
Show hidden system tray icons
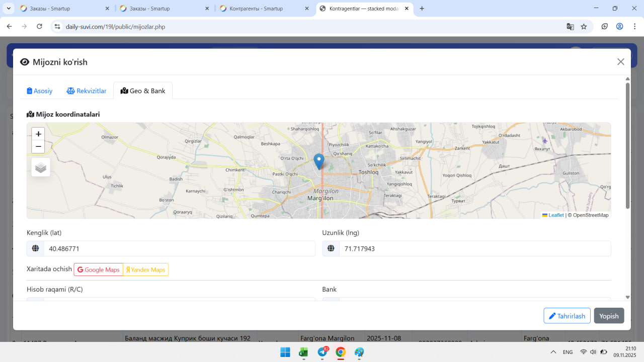(553, 352)
